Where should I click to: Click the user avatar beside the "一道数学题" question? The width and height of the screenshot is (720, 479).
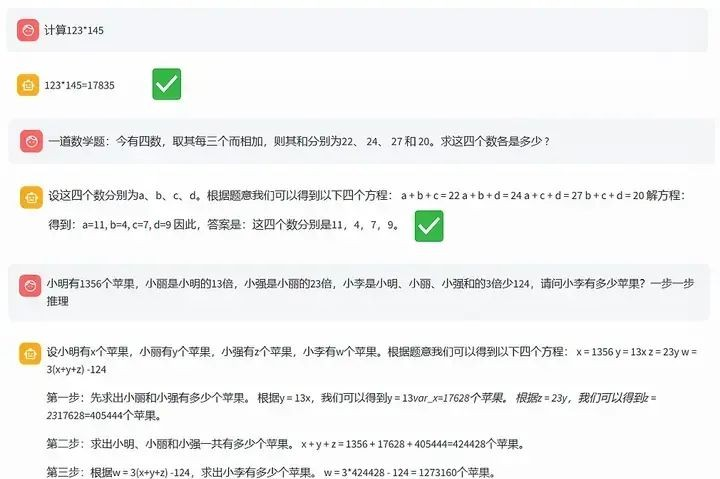click(x=31, y=141)
